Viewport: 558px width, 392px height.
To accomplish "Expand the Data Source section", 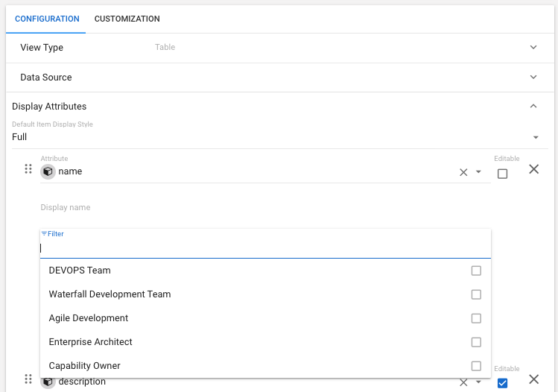I will (x=533, y=78).
